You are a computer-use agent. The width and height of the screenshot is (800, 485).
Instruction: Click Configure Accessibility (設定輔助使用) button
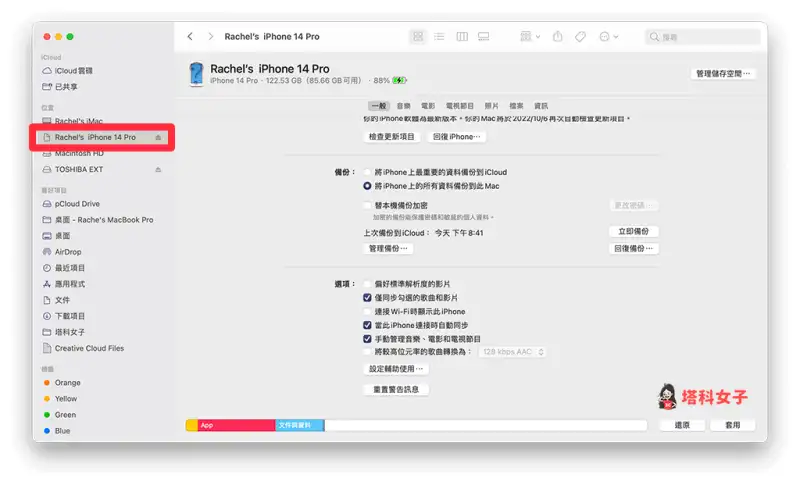click(396, 369)
